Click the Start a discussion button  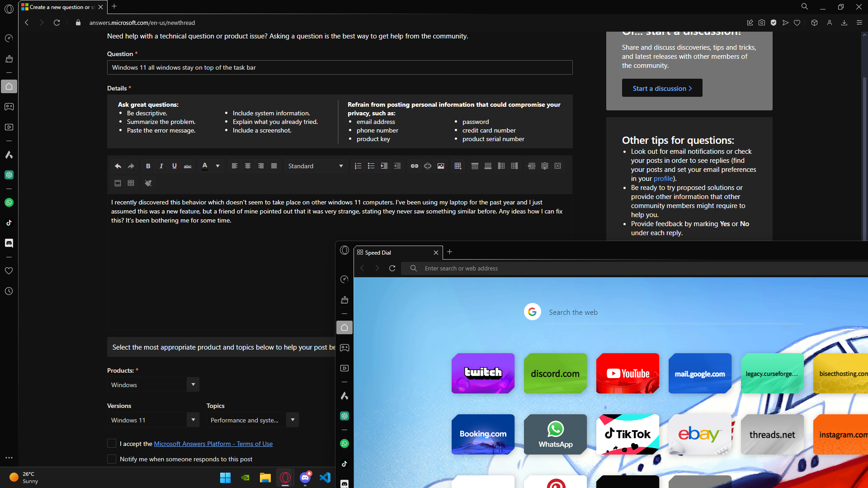pos(661,88)
